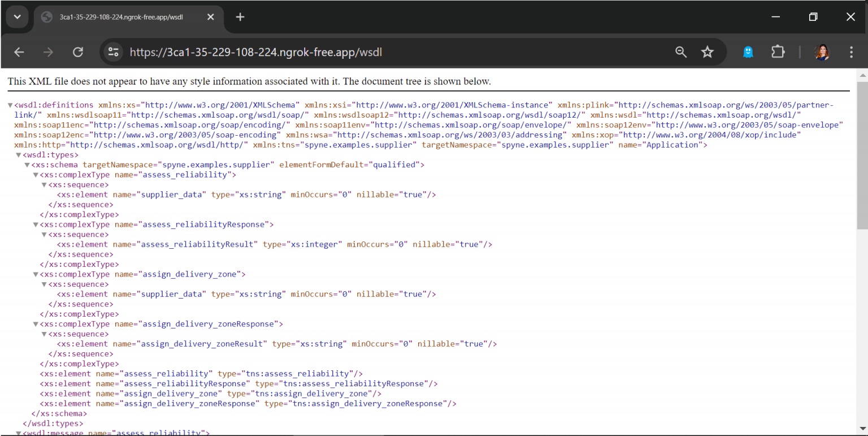
Task: Collapse the wsdl:definitions root node
Action: click(10, 105)
